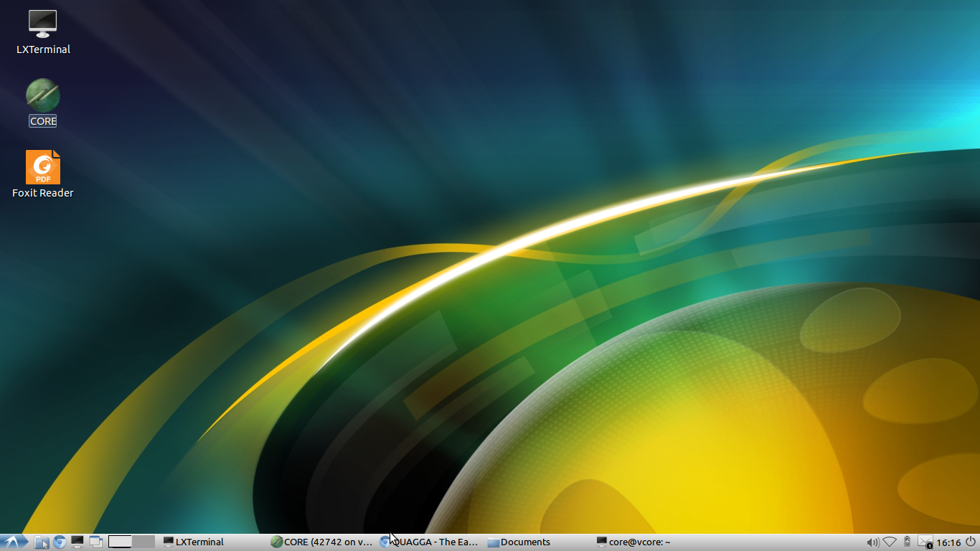Restore the CORE (42742 on v... taskbar window
The height and width of the screenshot is (551, 980).
click(x=322, y=542)
